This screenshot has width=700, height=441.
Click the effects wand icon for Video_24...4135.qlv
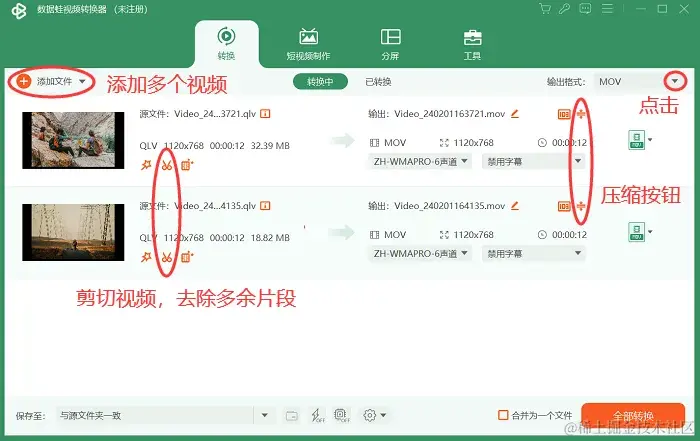pyautogui.click(x=146, y=257)
